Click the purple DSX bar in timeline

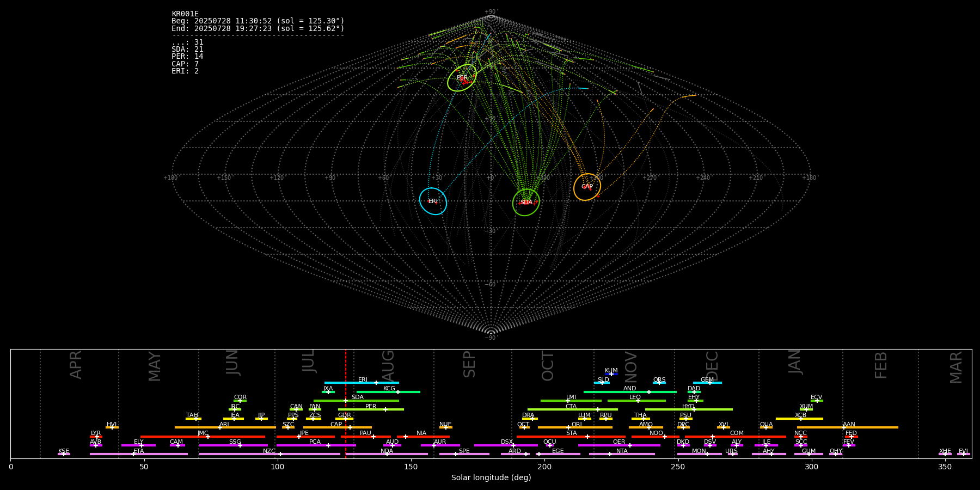click(x=506, y=445)
